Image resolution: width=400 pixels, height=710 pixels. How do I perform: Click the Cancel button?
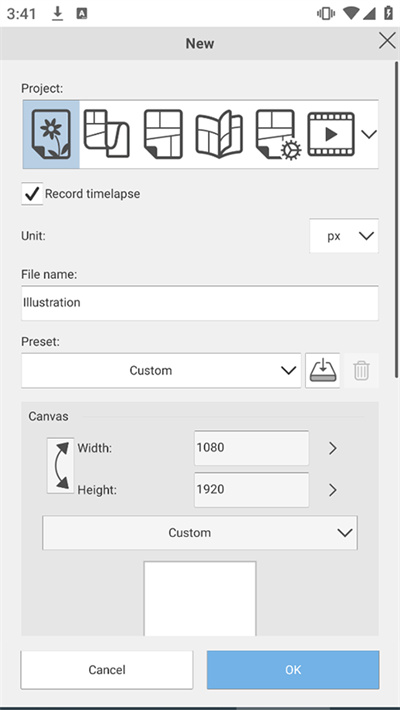(107, 670)
